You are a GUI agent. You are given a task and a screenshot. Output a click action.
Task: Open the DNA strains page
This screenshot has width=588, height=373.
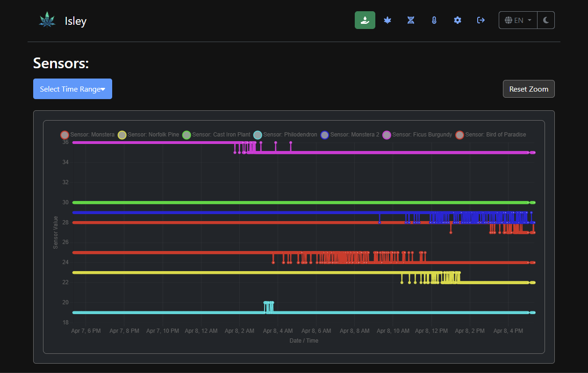[411, 20]
